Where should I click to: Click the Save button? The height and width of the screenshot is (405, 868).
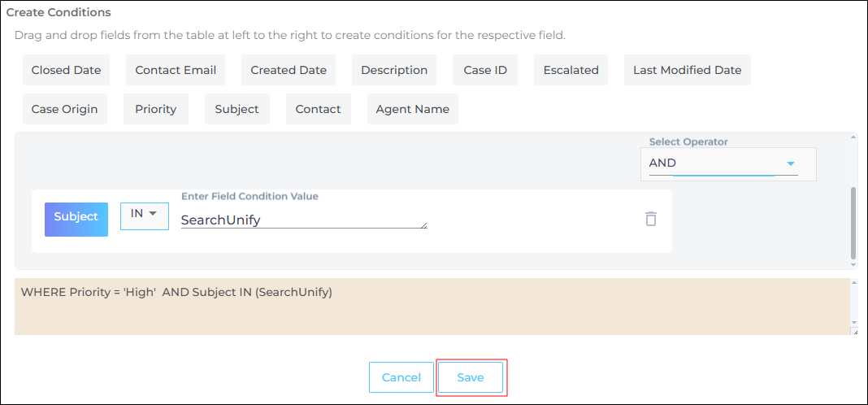471,377
